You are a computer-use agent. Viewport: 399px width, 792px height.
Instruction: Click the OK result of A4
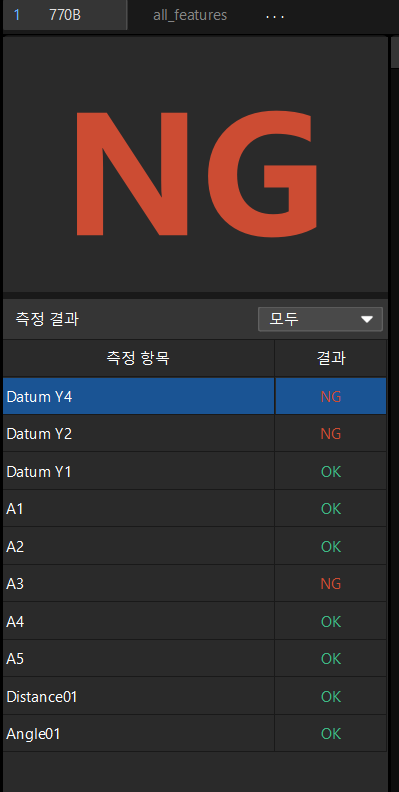(331, 621)
